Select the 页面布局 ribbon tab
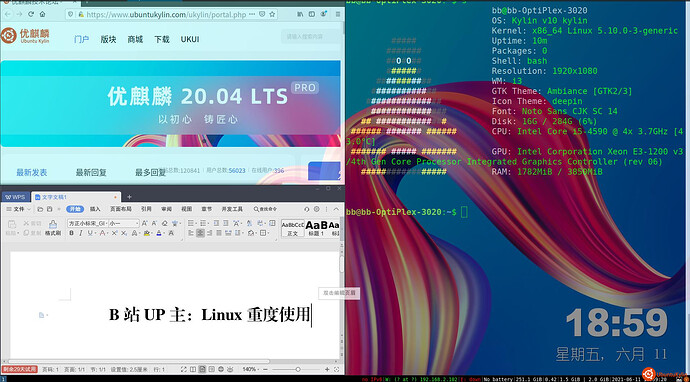 tap(121, 209)
